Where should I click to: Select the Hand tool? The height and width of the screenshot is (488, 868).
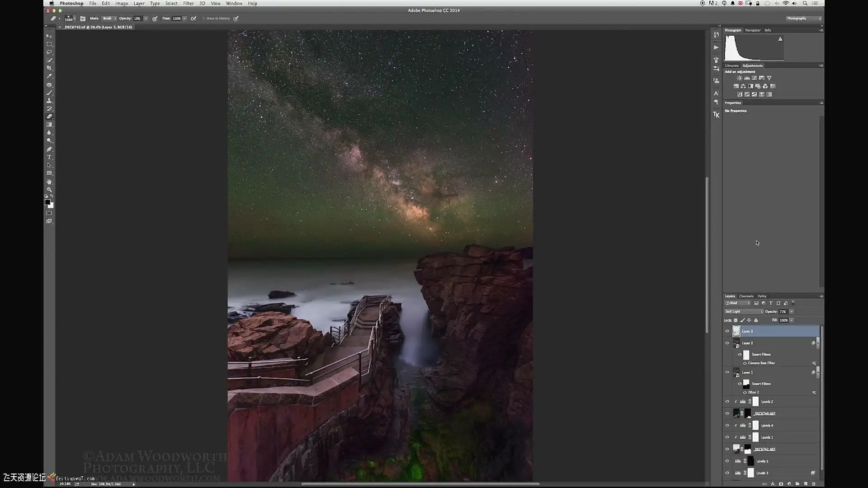point(49,182)
